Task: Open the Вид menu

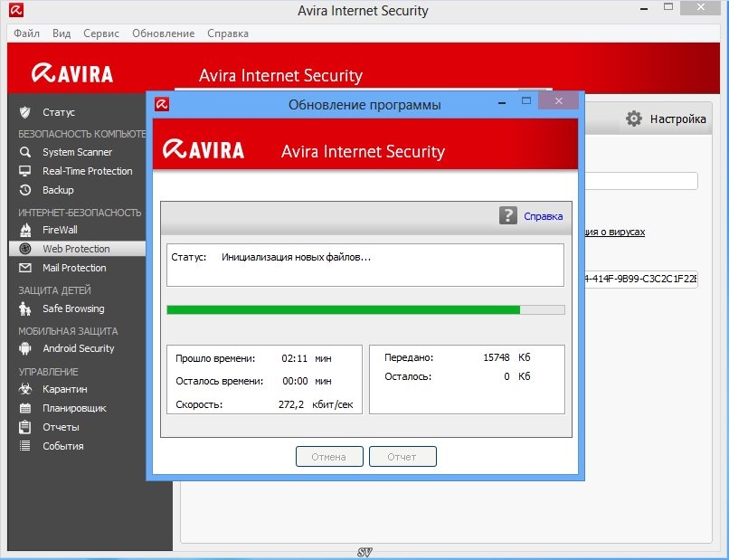Action: coord(62,33)
